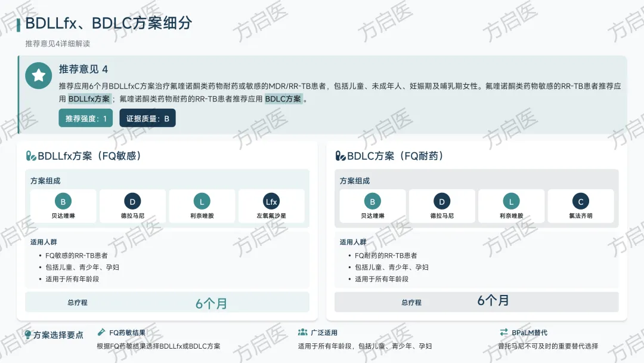Click the text 适用于所有年龄段，包括儿童、青少年、孕妇

[365, 346]
